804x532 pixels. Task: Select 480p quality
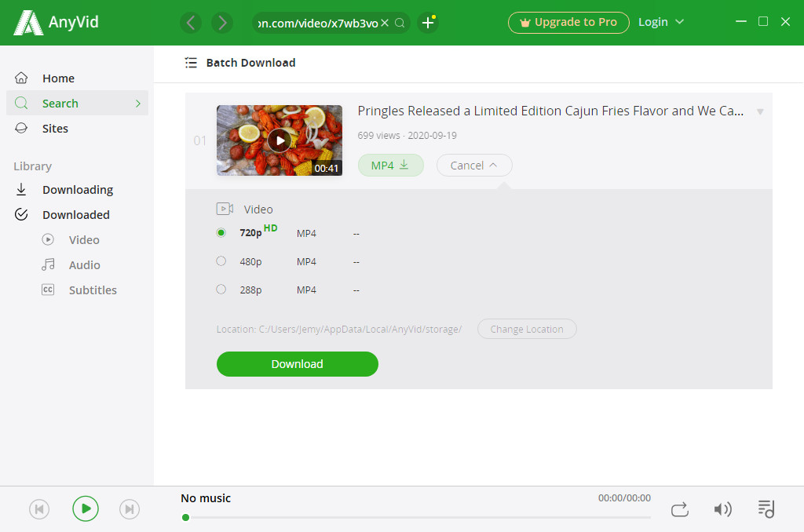pyautogui.click(x=221, y=261)
